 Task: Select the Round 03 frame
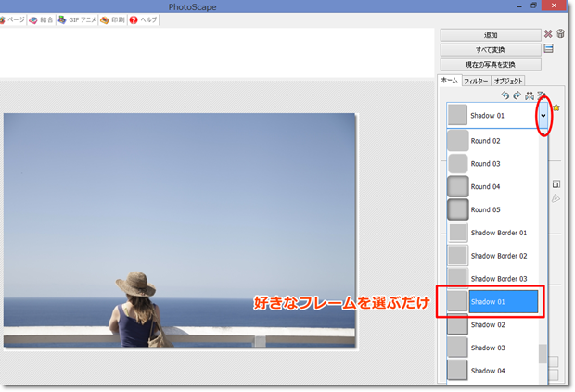(x=492, y=164)
